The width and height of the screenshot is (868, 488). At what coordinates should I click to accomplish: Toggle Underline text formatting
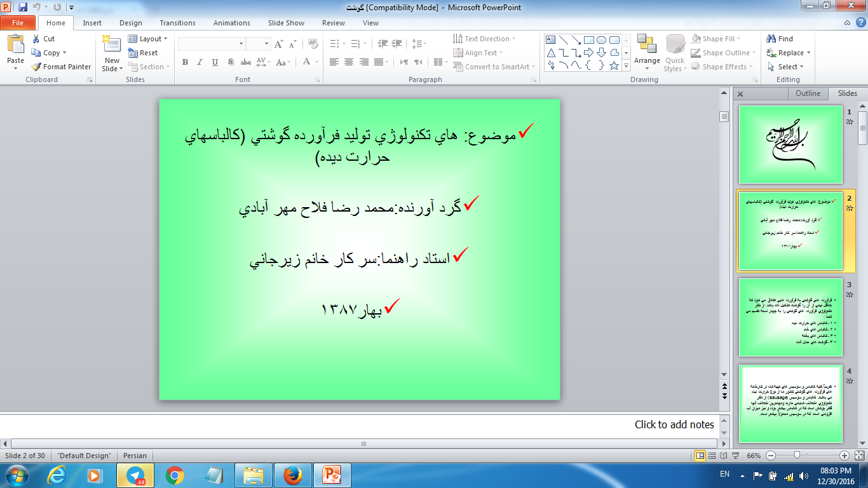coord(215,62)
